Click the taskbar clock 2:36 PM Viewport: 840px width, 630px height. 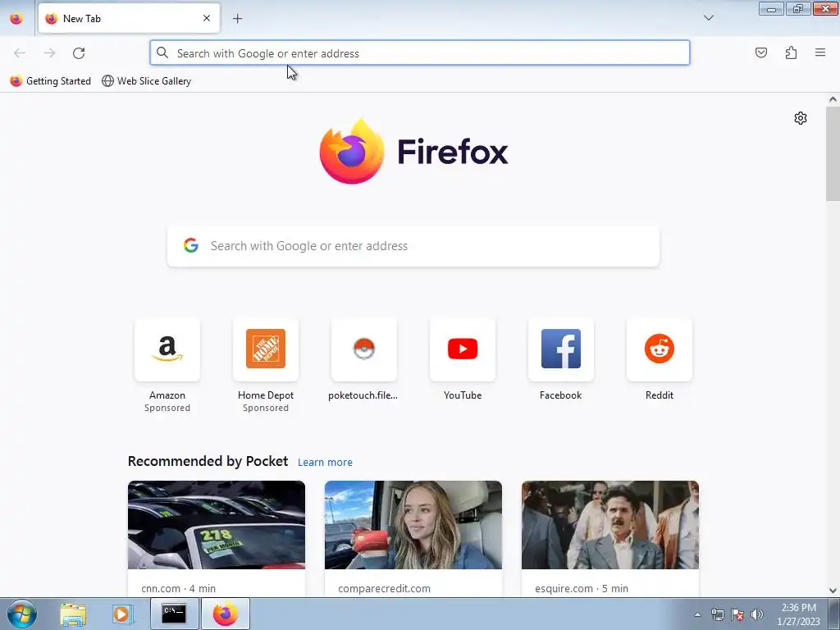798,608
